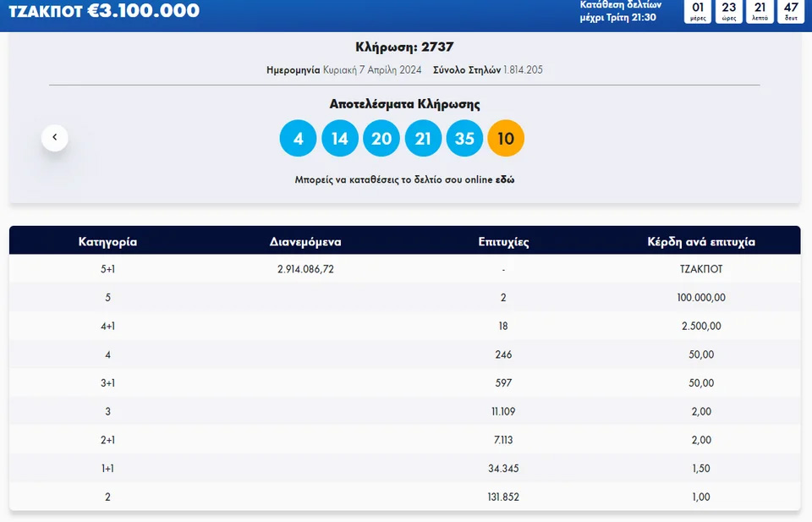Click the 'Κέρδη ανά επιτυχία' column header
This screenshot has width=812, height=522.
701,241
